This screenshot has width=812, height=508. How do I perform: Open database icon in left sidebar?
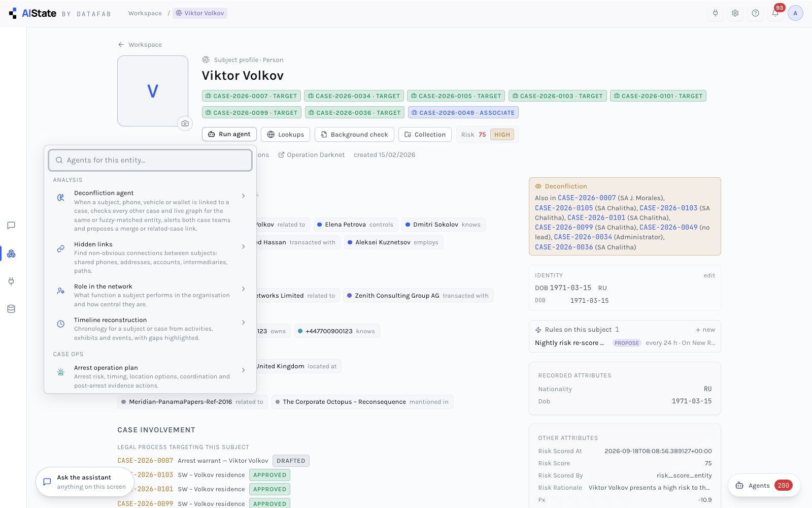(11, 309)
